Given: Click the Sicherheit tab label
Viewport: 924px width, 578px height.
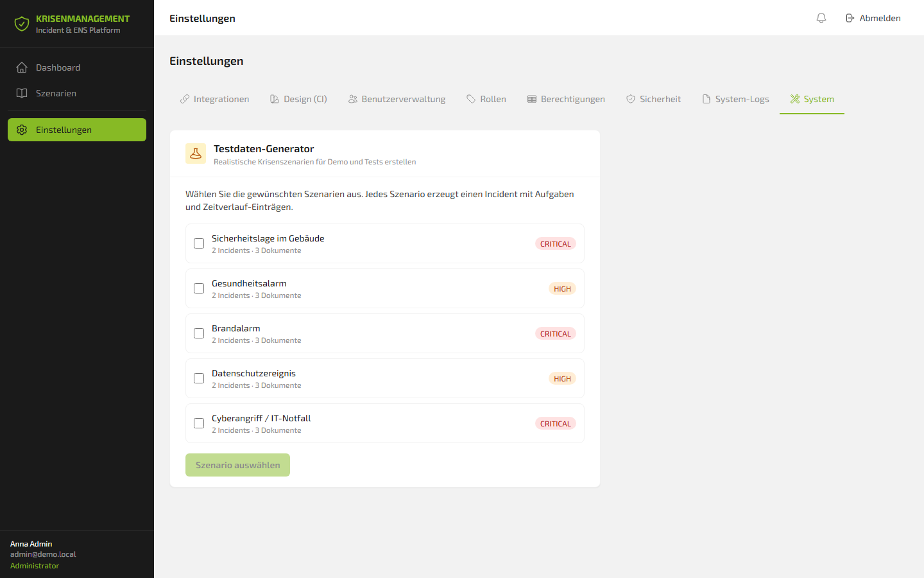Looking at the screenshot, I should [x=660, y=99].
